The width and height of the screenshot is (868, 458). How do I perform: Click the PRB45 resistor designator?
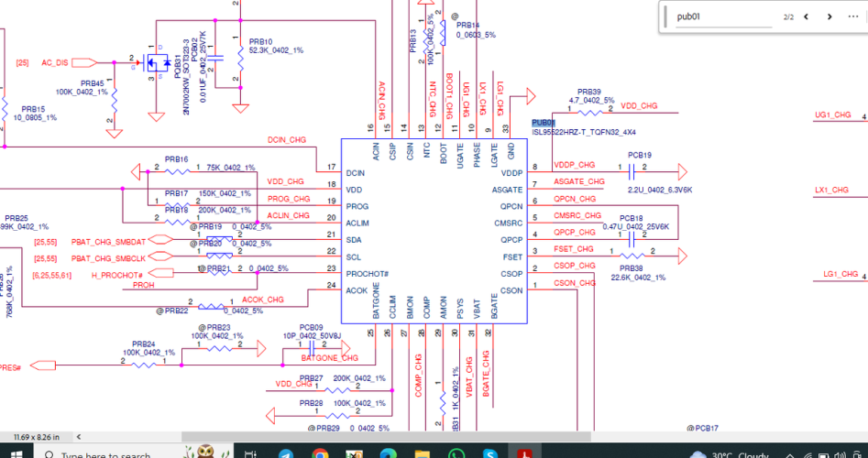pyautogui.click(x=92, y=83)
